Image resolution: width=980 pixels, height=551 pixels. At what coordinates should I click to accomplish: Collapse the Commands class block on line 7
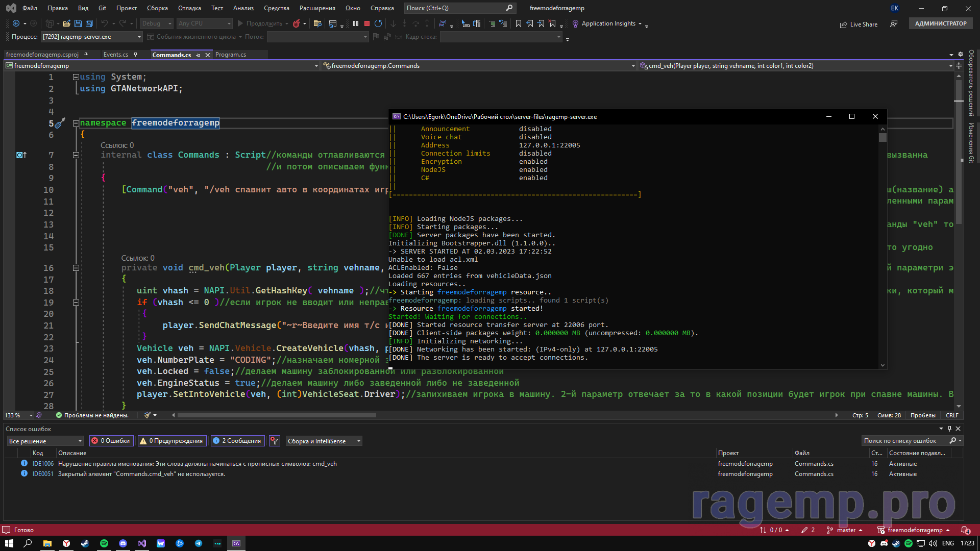click(x=76, y=155)
